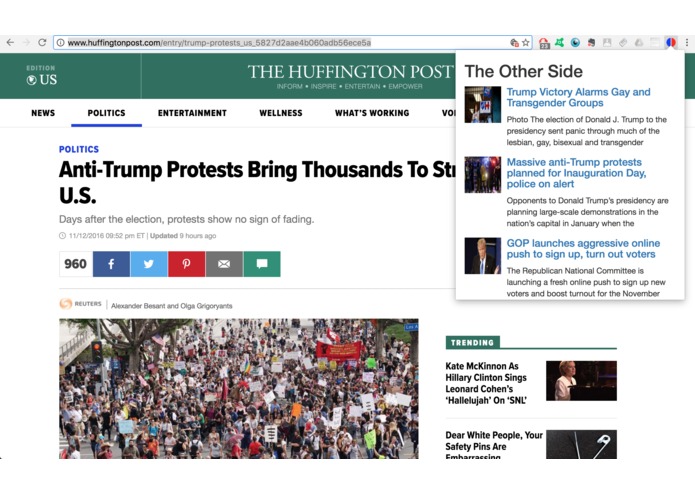The height and width of the screenshot is (494, 695).
Task: Go to the ENTERTAINMENT section
Action: click(192, 113)
